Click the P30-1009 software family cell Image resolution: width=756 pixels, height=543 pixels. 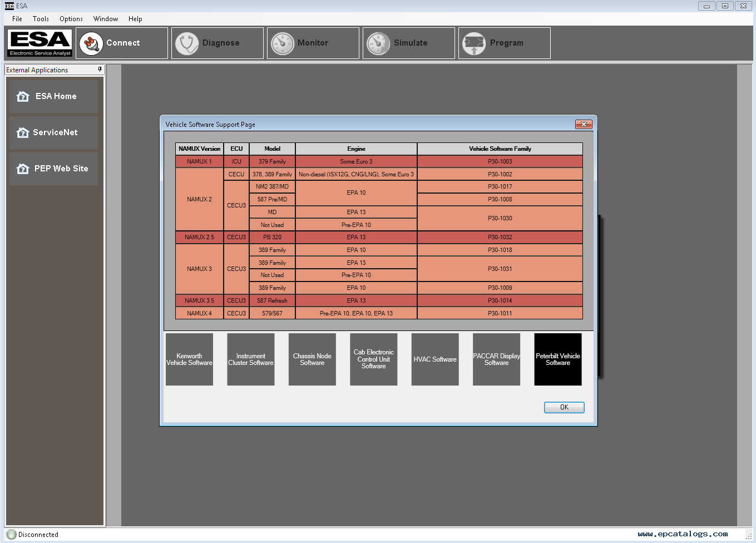pos(500,288)
